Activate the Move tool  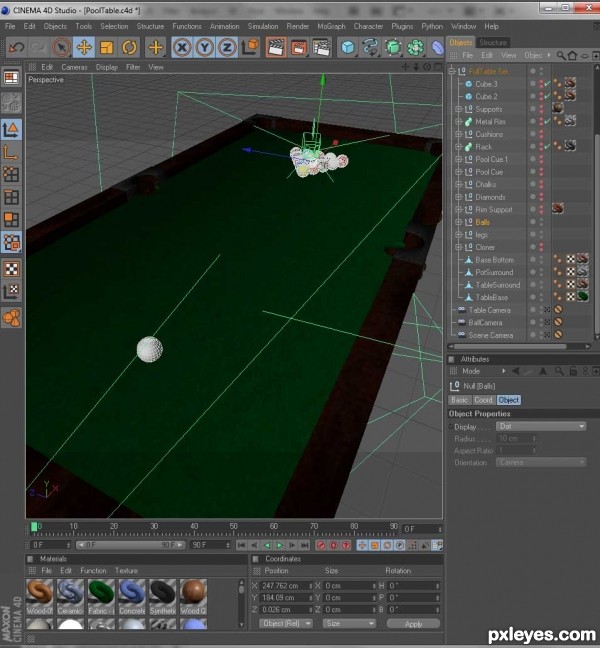click(x=84, y=48)
